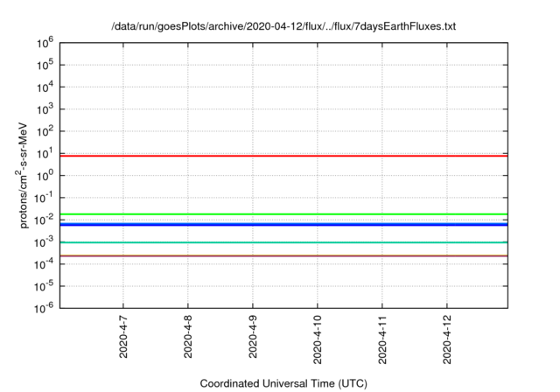
Task: Select the 10^5 y-axis label
Action: 45,65
